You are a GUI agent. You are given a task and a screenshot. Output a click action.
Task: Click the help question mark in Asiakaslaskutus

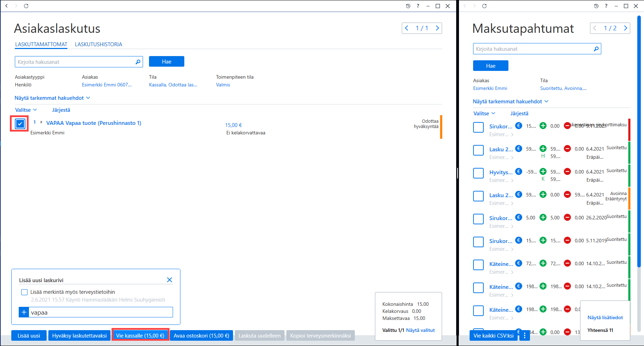[x=418, y=6]
